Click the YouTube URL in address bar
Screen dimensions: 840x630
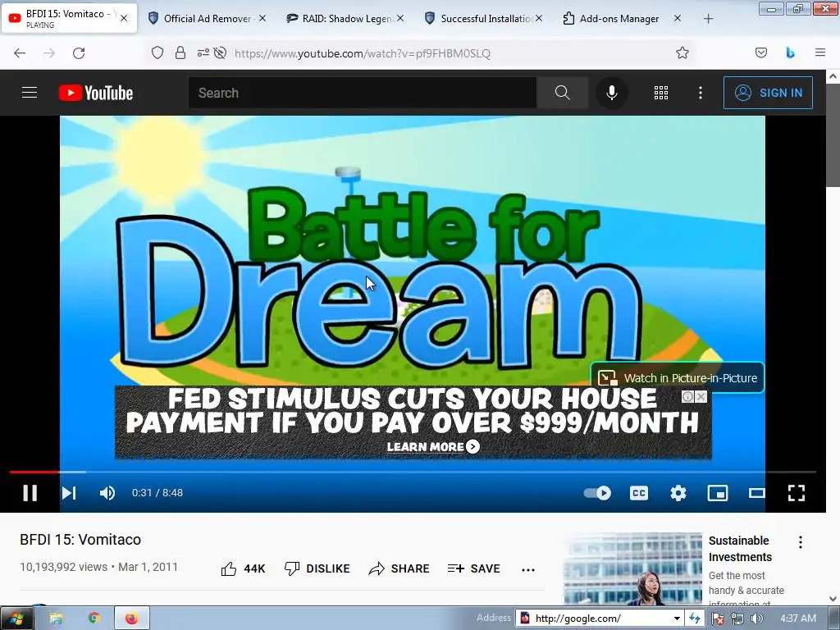tap(363, 53)
